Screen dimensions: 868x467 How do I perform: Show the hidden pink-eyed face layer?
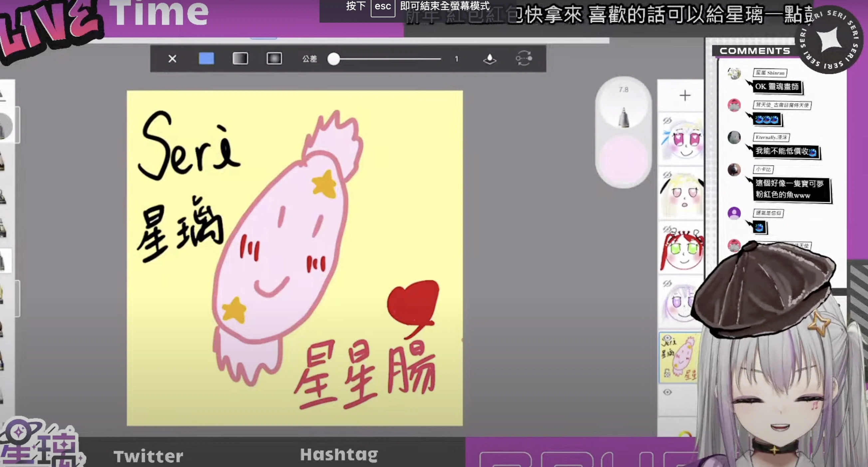(x=668, y=120)
